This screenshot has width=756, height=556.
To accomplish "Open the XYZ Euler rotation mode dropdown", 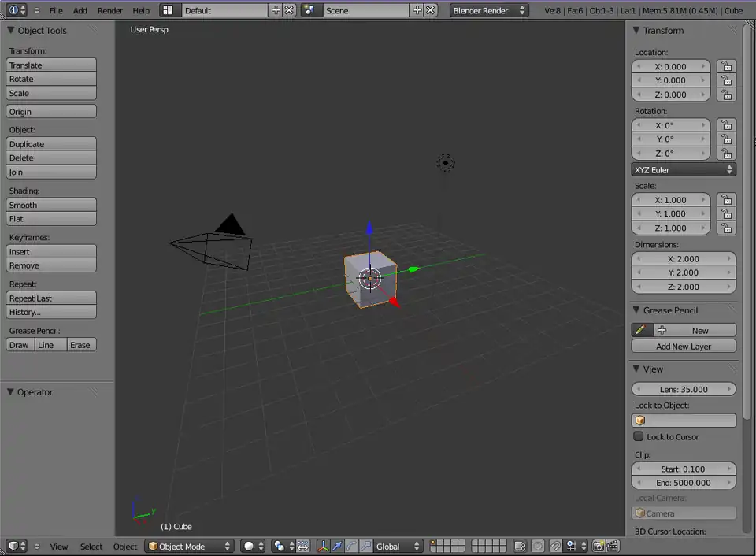I will (684, 169).
